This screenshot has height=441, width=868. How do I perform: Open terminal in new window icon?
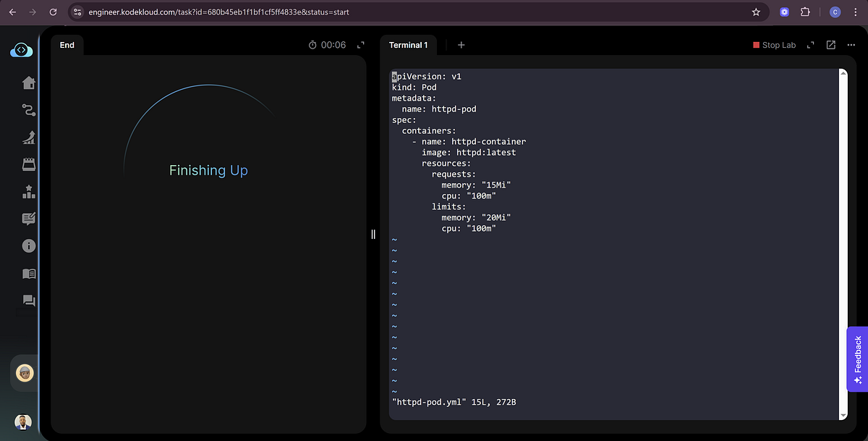tap(831, 45)
